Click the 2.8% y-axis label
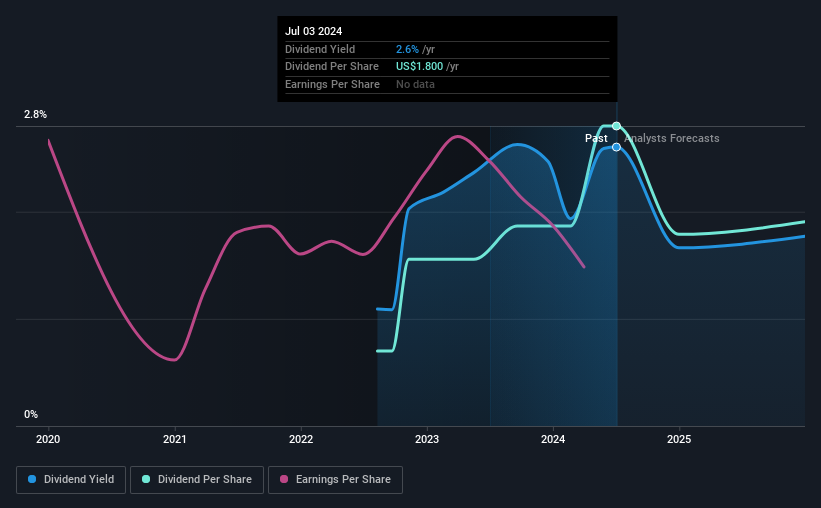Image resolution: width=821 pixels, height=508 pixels. click(35, 114)
